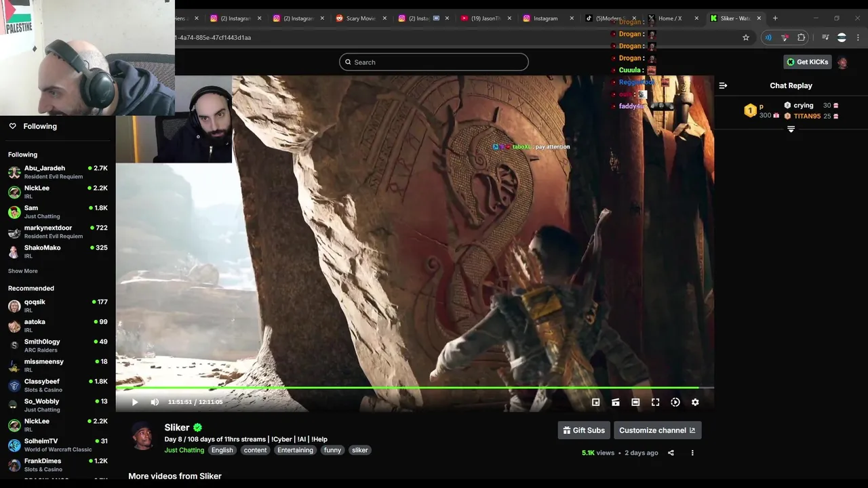Image resolution: width=868 pixels, height=488 pixels.
Task: Open SolheimTV channel
Action: click(58, 445)
